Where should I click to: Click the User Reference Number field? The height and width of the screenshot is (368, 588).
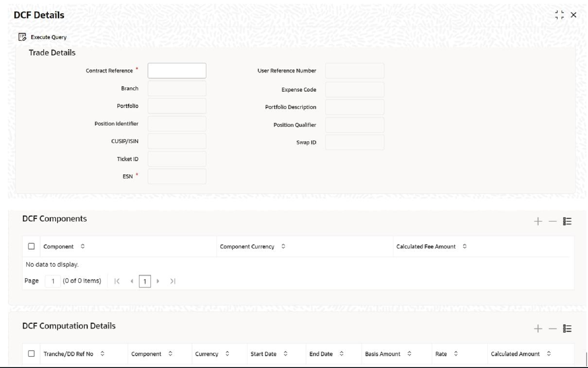click(x=355, y=71)
